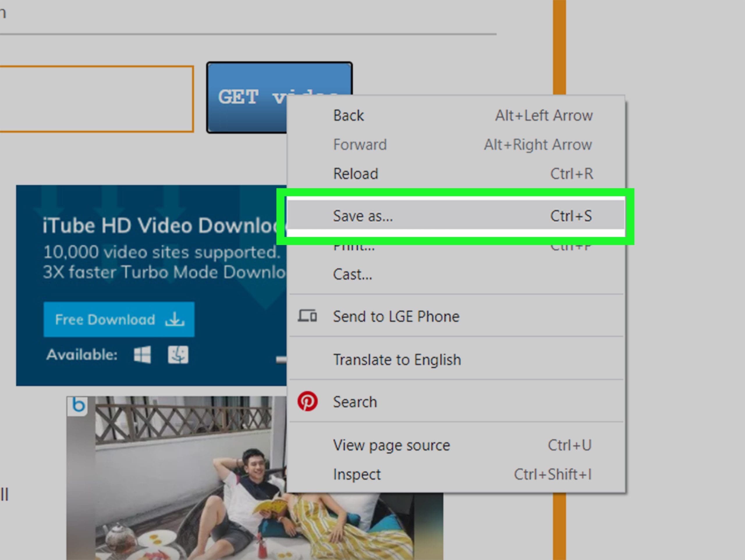745x560 pixels.
Task: Click the blue ad badge on photo
Action: (x=78, y=405)
